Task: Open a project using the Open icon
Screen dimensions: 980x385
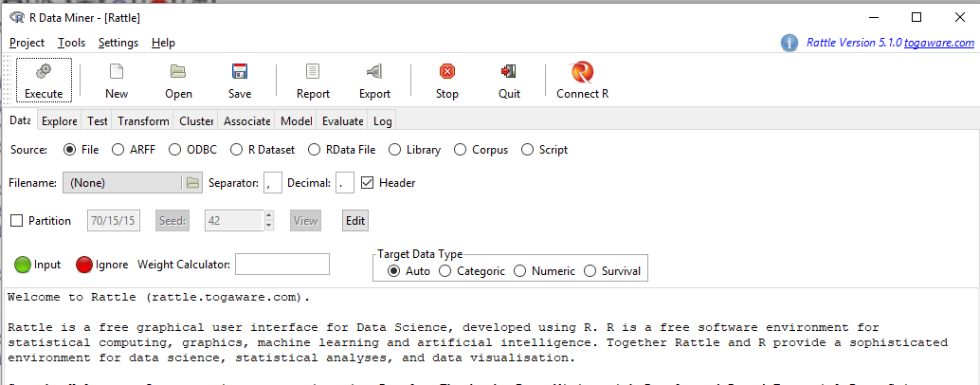Action: coord(178,72)
